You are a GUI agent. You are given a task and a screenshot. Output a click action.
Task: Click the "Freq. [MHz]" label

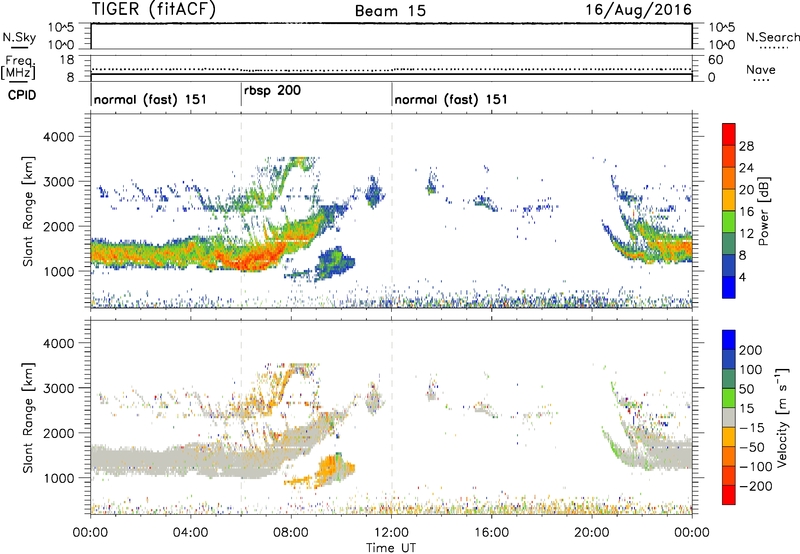click(x=18, y=67)
